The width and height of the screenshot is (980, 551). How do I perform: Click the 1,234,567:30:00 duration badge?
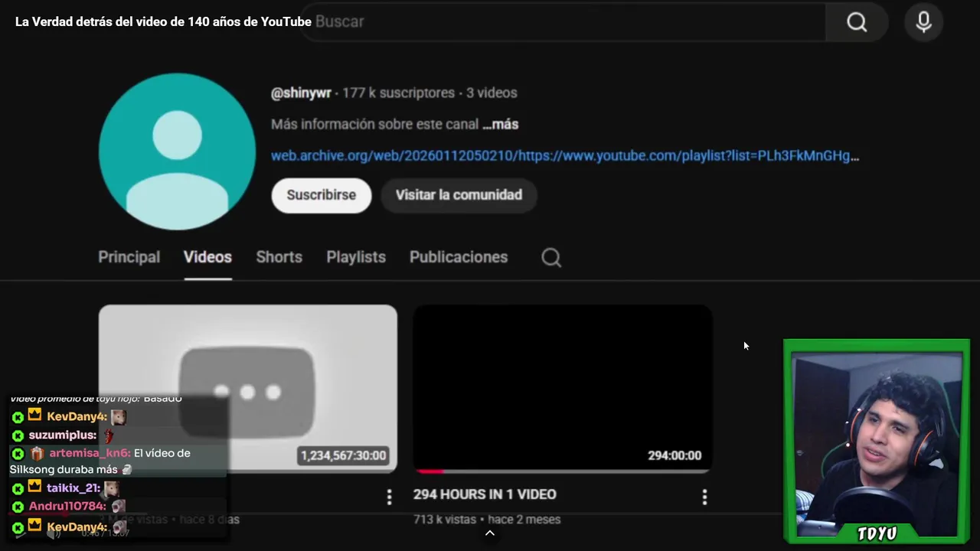click(x=343, y=455)
